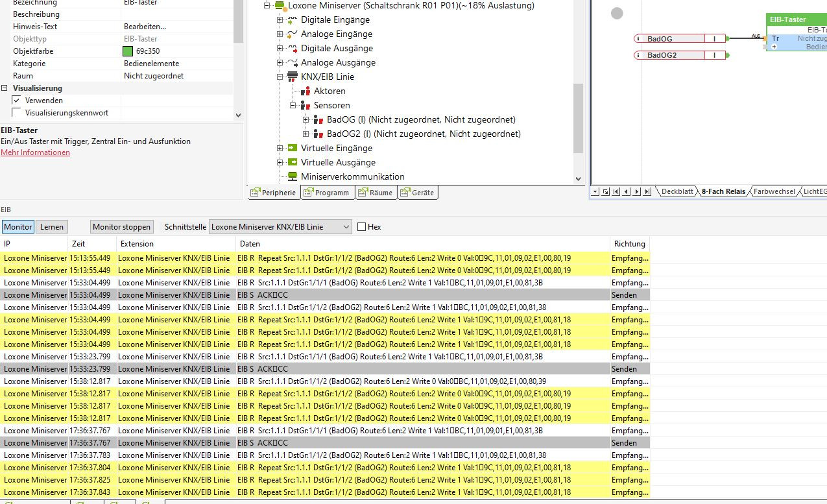Disable the Verwenden checkbox
This screenshot has width=827, height=504.
(x=17, y=101)
